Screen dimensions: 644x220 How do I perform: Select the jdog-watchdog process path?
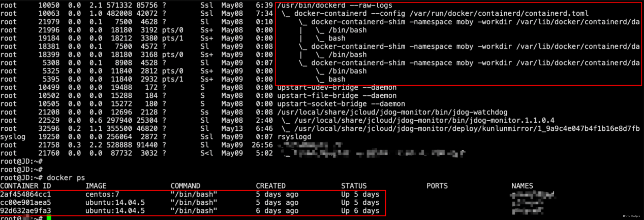pyautogui.click(x=392, y=112)
